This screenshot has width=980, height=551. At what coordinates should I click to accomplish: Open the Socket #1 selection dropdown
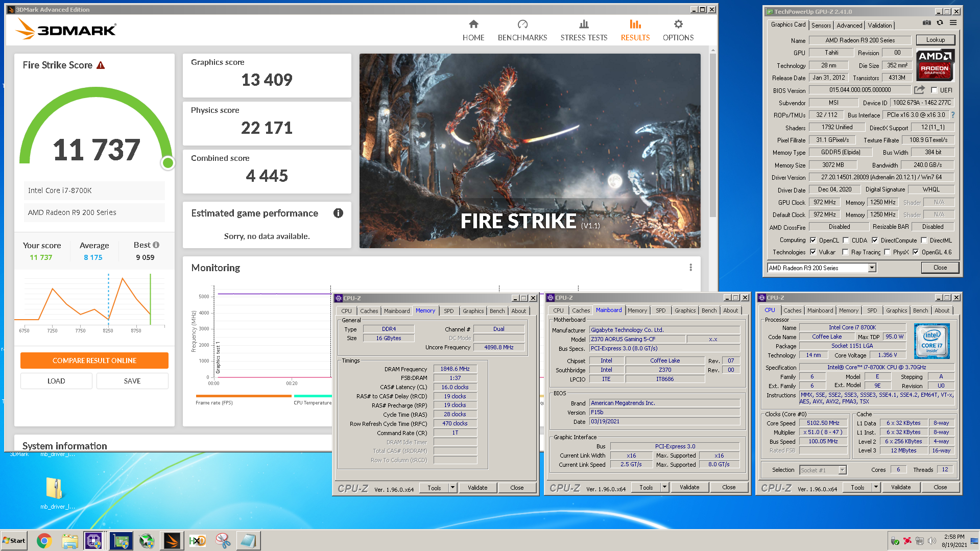click(823, 470)
